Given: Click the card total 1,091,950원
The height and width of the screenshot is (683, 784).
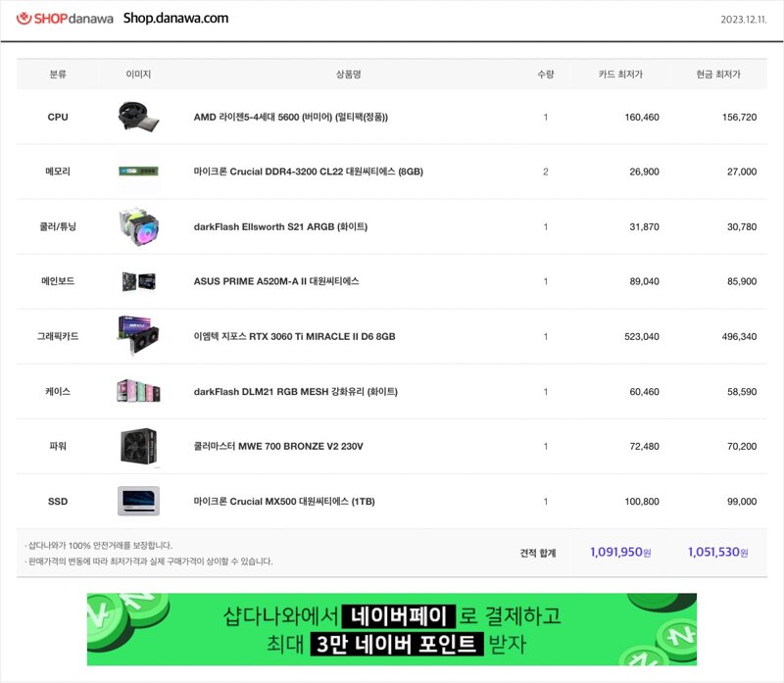Looking at the screenshot, I should (620, 553).
